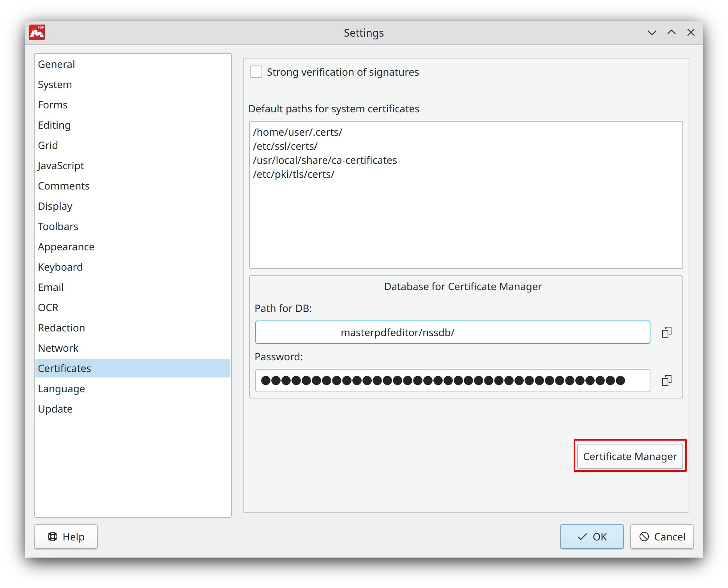The width and height of the screenshot is (728, 588).
Task: Click the icon beside the Password field
Action: pos(667,381)
